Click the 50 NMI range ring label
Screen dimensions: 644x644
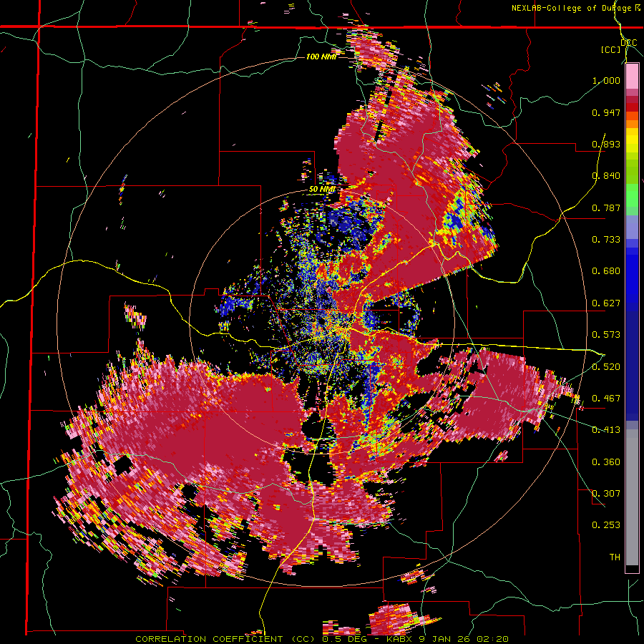click(x=323, y=190)
